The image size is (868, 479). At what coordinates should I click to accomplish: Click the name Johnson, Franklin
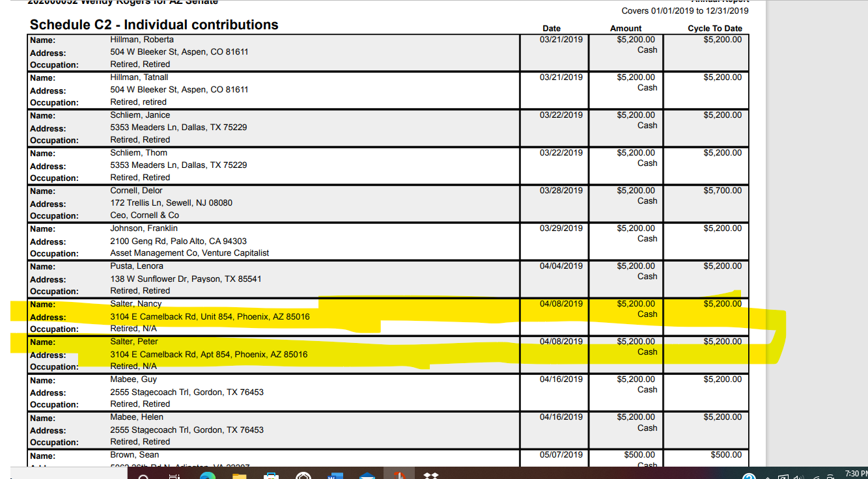[x=144, y=228]
